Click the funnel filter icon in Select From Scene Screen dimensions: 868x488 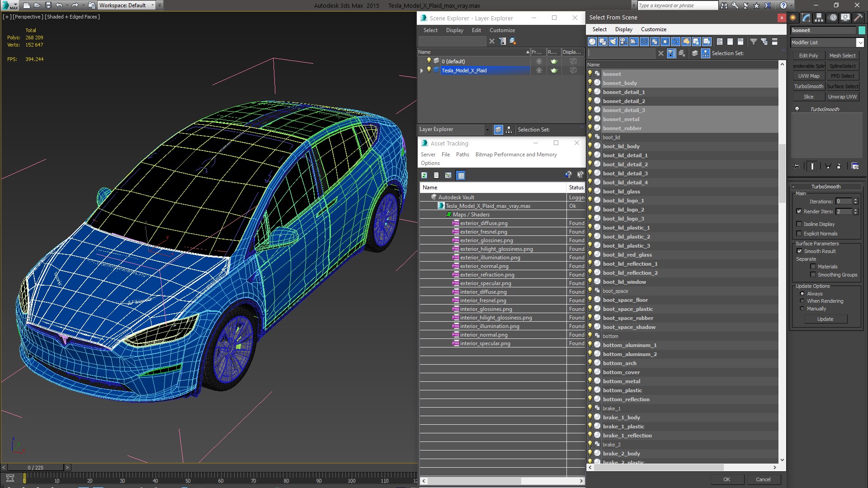pyautogui.click(x=754, y=42)
